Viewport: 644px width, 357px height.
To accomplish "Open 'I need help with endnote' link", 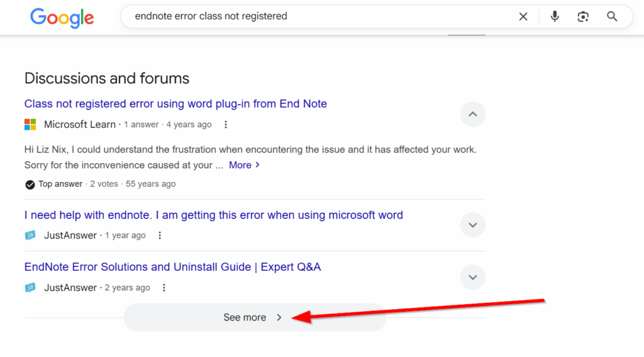I will point(214,215).
